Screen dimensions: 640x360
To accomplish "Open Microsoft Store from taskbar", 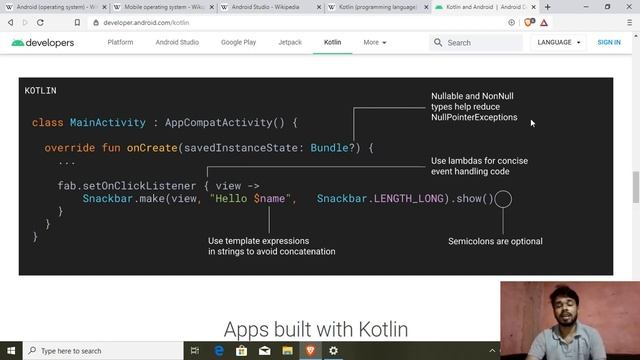I will tap(242, 351).
